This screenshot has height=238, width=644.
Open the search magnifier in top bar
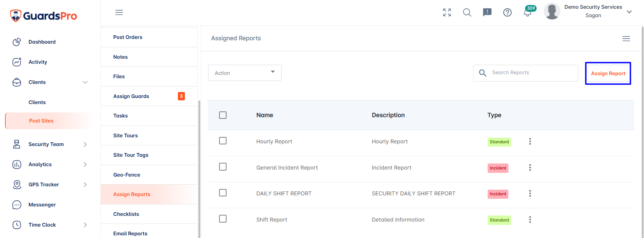click(x=467, y=12)
